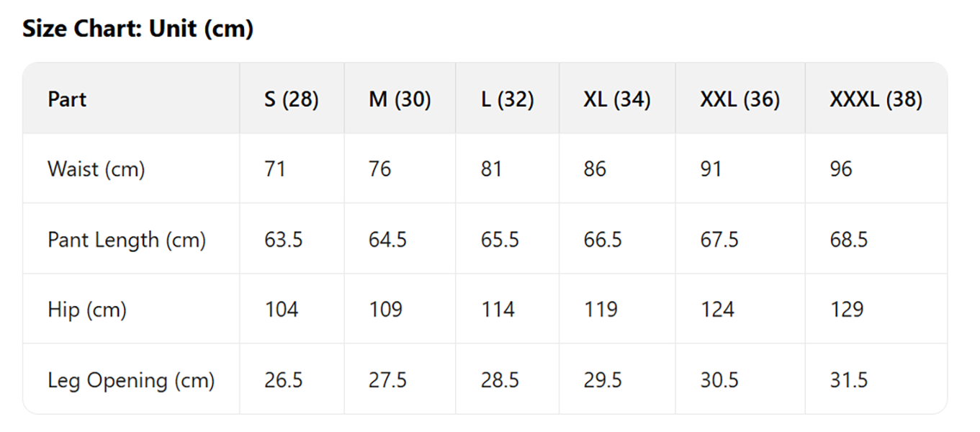This screenshot has height=432, width=980.
Task: Select the "Leg Opening (cm)" row label
Action: click(x=131, y=380)
